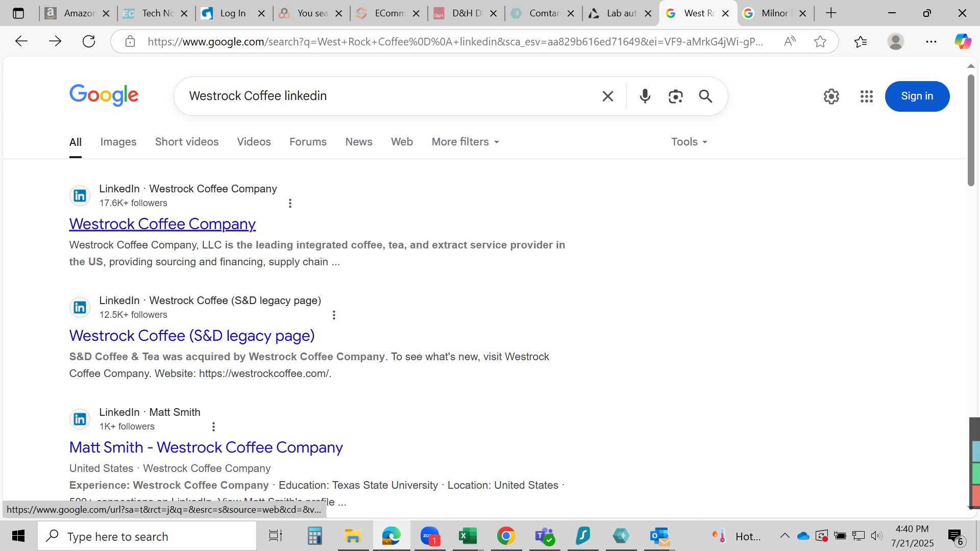Open Calculator from the taskbar
The width and height of the screenshot is (980, 551).
coord(314,536)
